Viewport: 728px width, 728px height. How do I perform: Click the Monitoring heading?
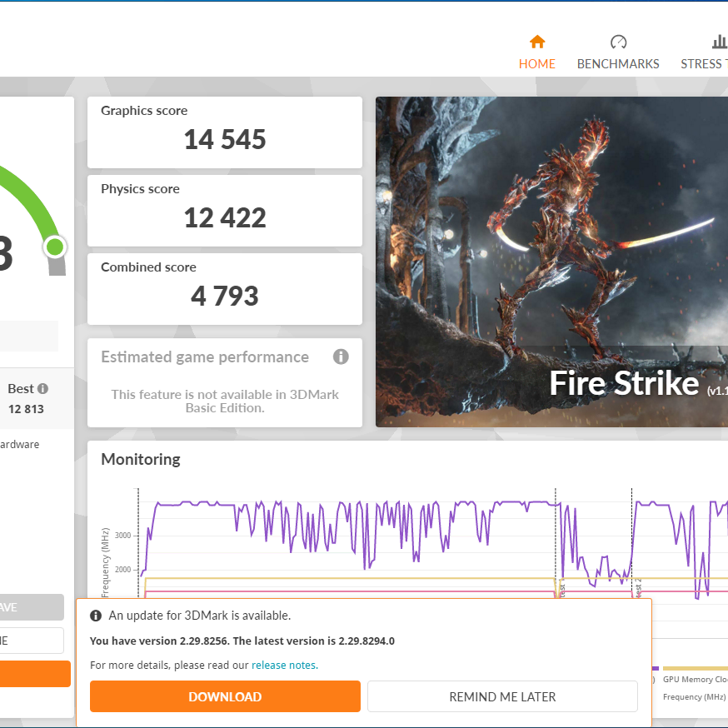(141, 459)
